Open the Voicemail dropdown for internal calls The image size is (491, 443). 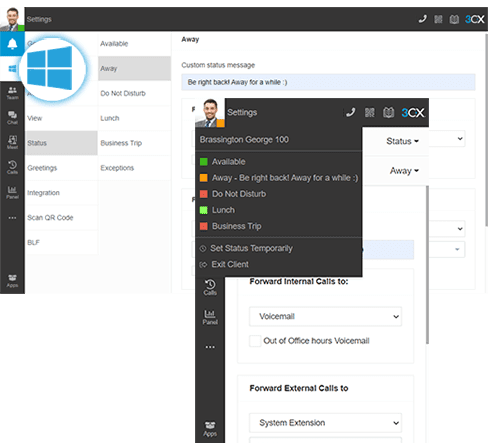325,316
